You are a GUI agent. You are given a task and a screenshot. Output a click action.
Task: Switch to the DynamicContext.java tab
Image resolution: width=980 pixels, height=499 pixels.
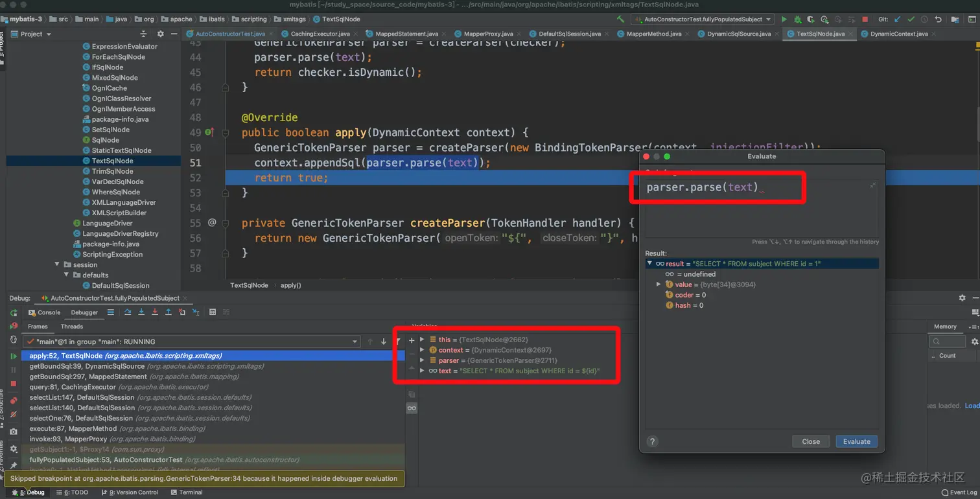click(898, 34)
